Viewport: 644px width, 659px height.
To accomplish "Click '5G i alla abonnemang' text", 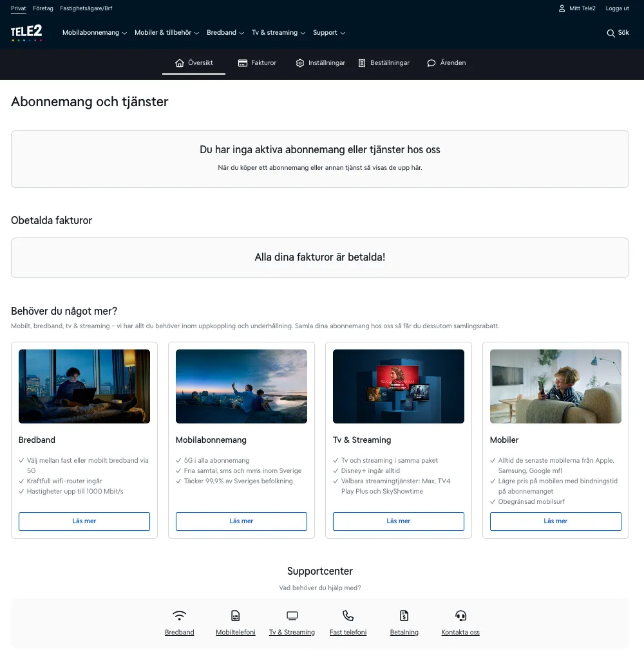I will [216, 461].
